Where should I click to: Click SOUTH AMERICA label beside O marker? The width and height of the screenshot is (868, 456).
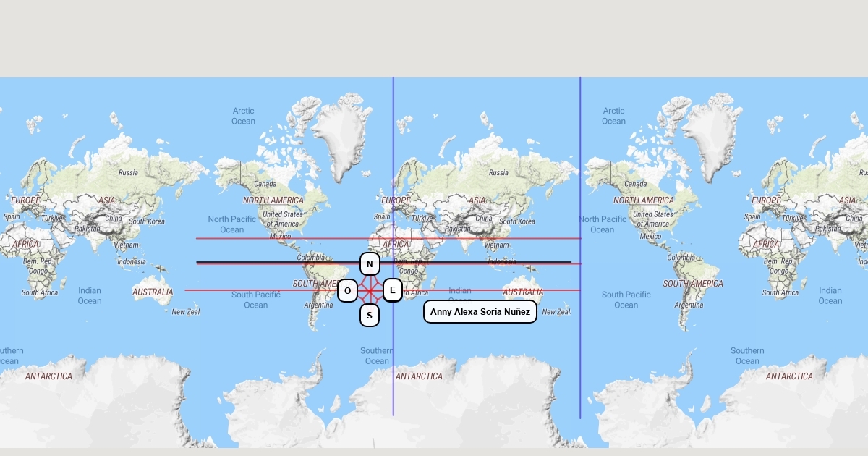pos(316,284)
